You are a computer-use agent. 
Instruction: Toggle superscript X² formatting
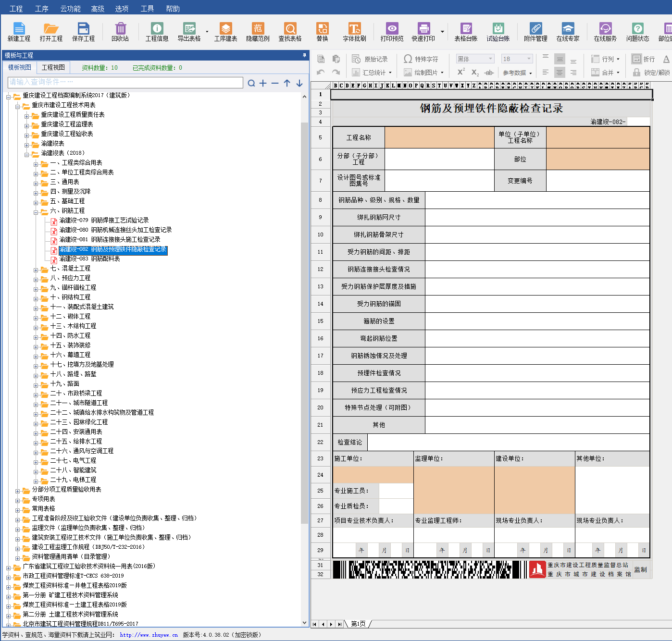[x=460, y=72]
